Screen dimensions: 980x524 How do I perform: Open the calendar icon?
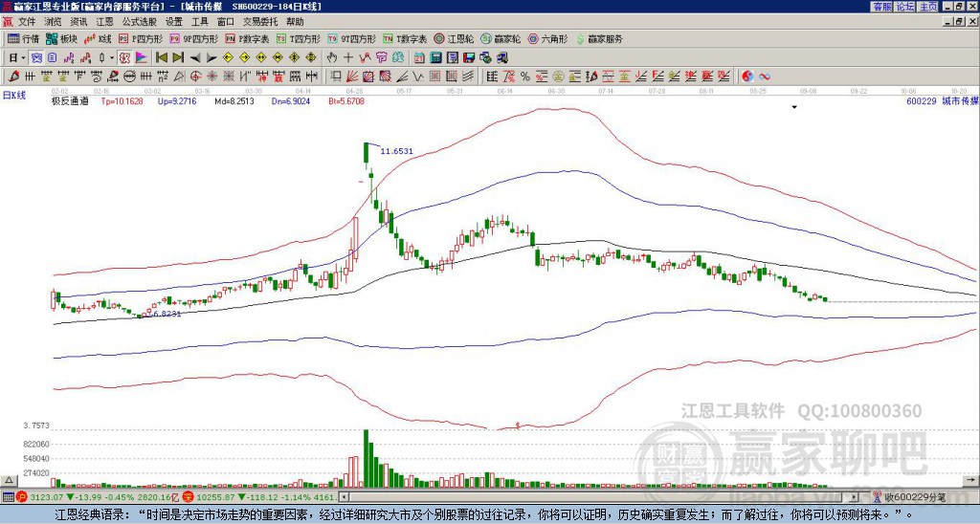pyautogui.click(x=419, y=58)
